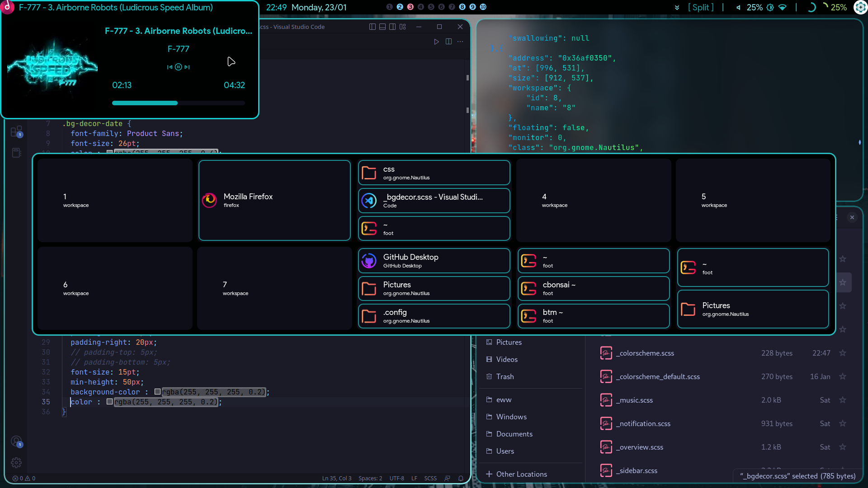
Task: Expand the double-chevron in top bar
Action: pos(677,7)
